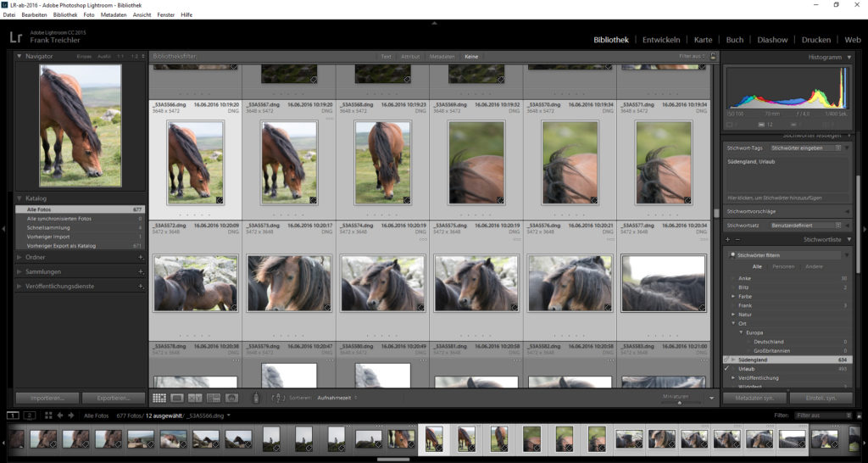This screenshot has width=868, height=463.
Task: Open the Aufnahmezeit sort dropdown
Action: pos(337,398)
